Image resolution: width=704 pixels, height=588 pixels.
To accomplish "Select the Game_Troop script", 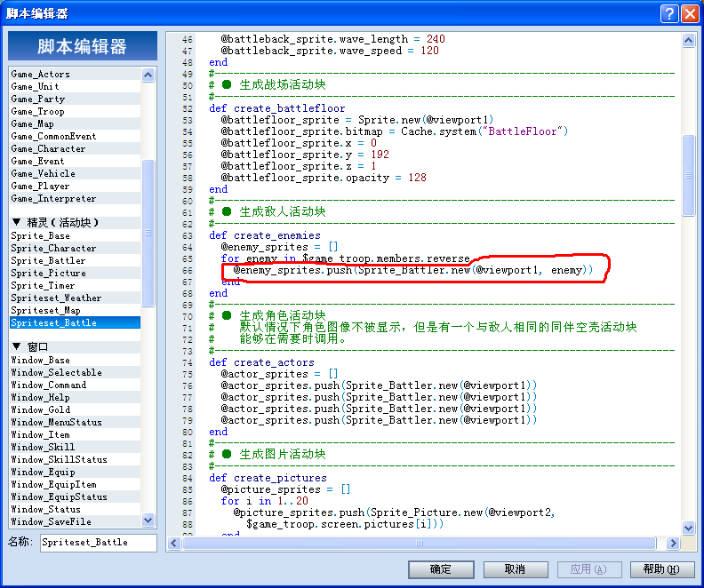I will point(75,111).
